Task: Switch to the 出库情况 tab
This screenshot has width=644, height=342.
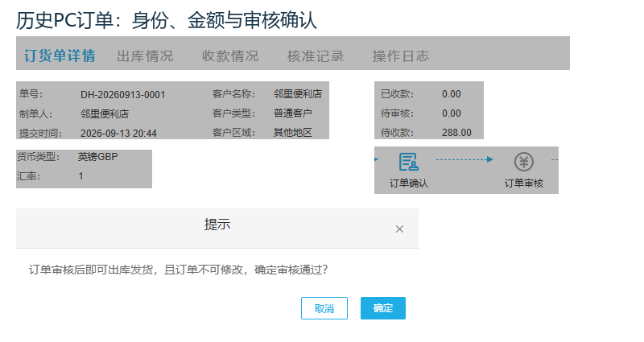Action: (145, 56)
